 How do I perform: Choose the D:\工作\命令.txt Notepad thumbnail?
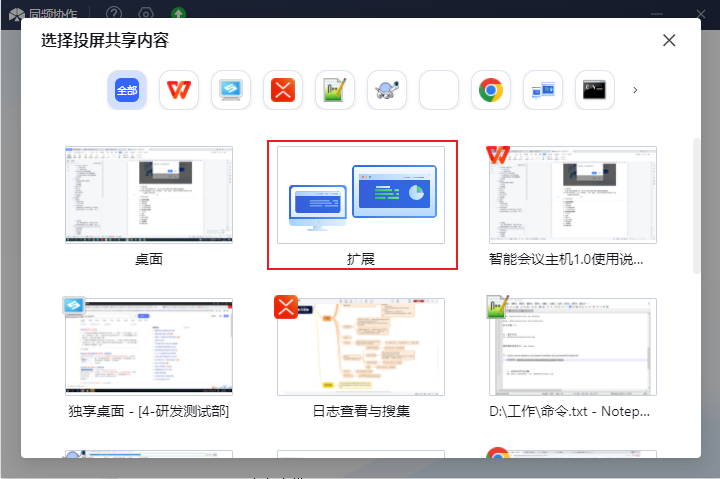[x=573, y=347]
